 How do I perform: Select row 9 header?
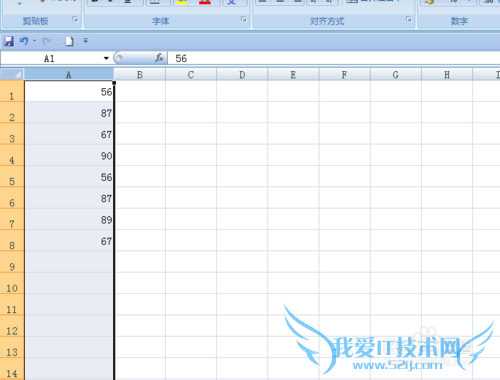(12, 262)
